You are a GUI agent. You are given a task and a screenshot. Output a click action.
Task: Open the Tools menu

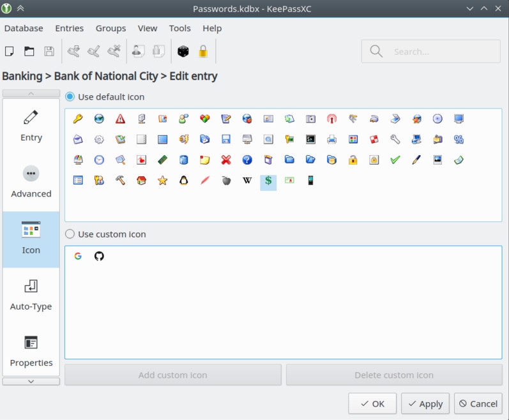[180, 29]
